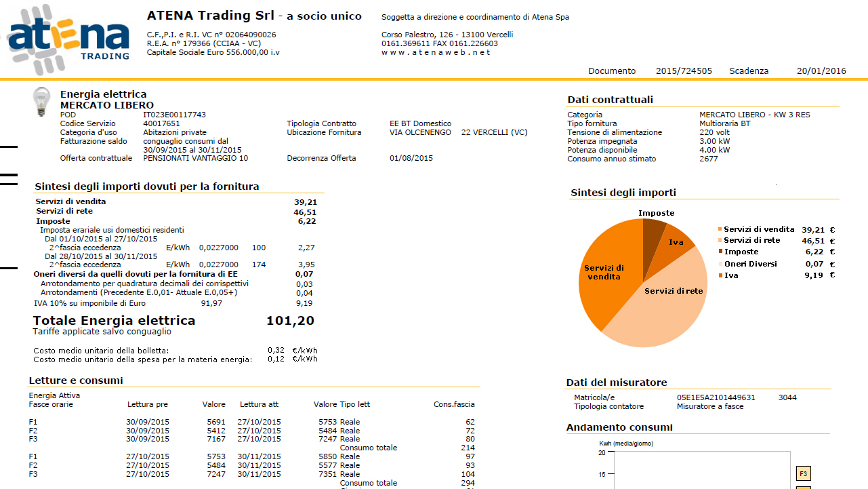Click the Servizi di vendita amount 39,21 in summary table
Viewport: 868px width, 489px height.
pos(305,201)
